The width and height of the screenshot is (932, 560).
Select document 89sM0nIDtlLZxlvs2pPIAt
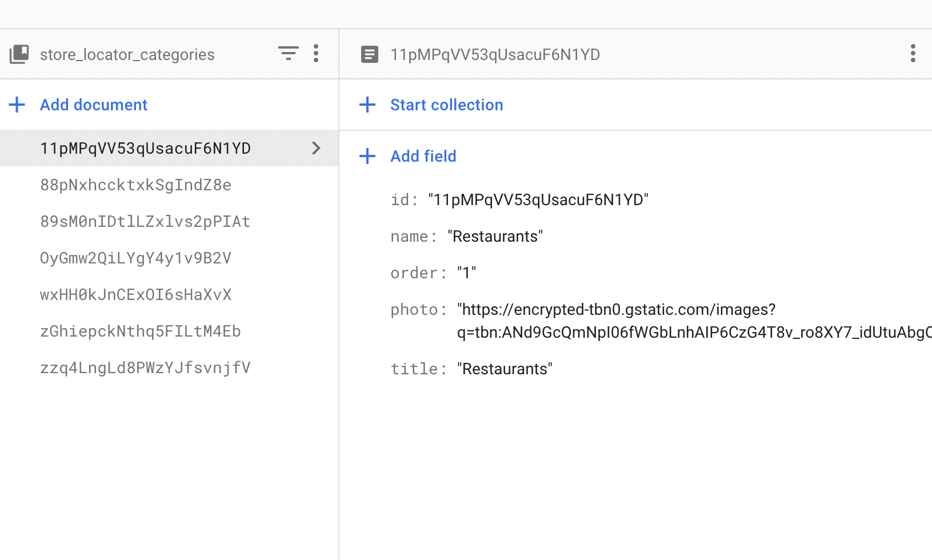coord(145,221)
